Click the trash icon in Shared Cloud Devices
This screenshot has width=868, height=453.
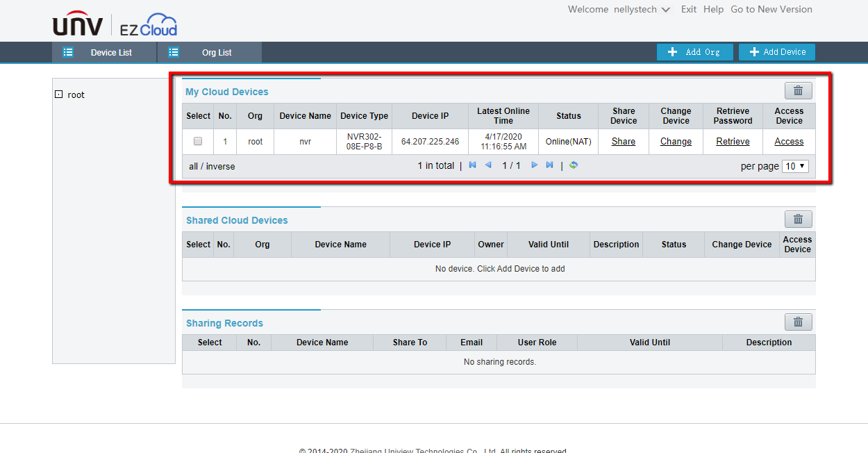tap(798, 220)
